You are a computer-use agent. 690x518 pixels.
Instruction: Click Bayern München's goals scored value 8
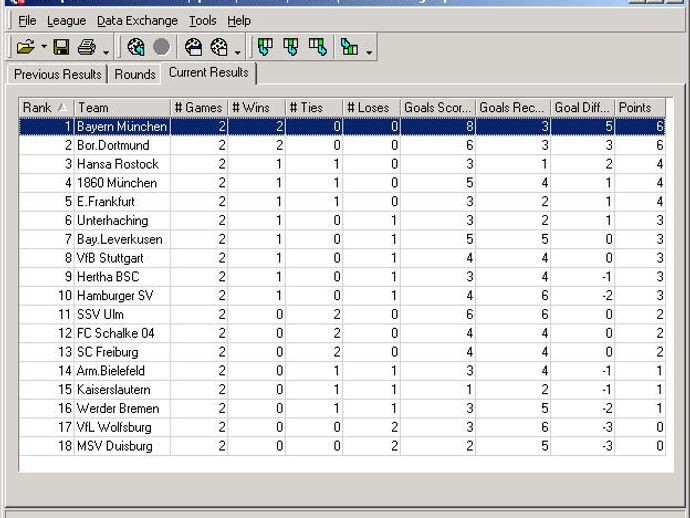point(470,127)
